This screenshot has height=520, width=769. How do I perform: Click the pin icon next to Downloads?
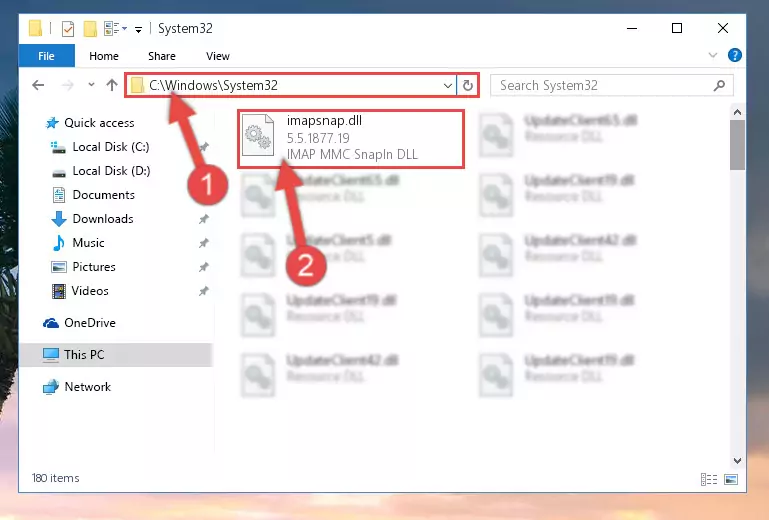coord(204,219)
